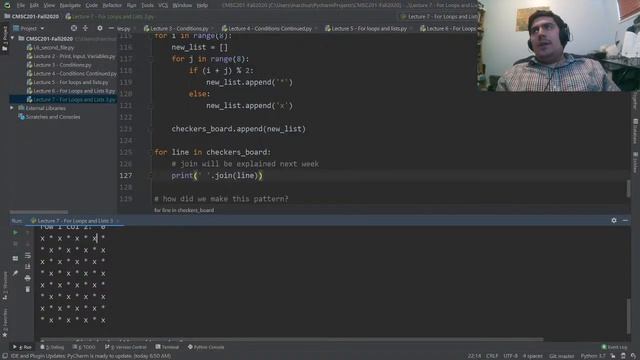Open the Help menu

pyautogui.click(x=202, y=5)
